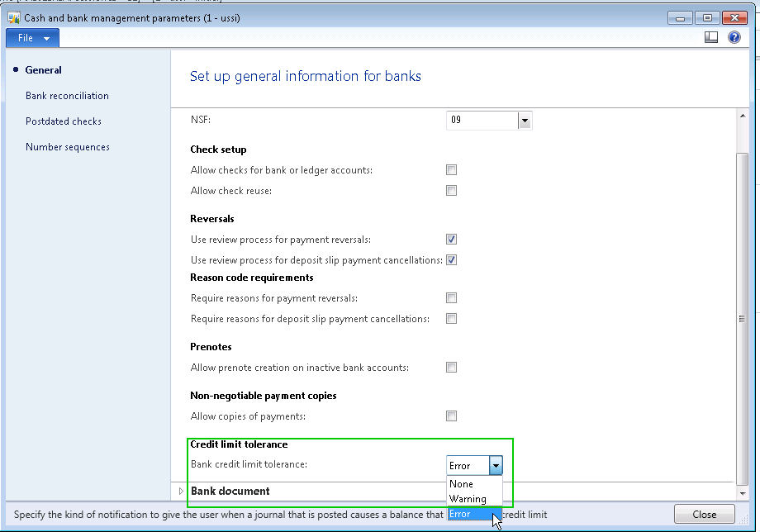Select the Bank reconciliation section

point(67,96)
